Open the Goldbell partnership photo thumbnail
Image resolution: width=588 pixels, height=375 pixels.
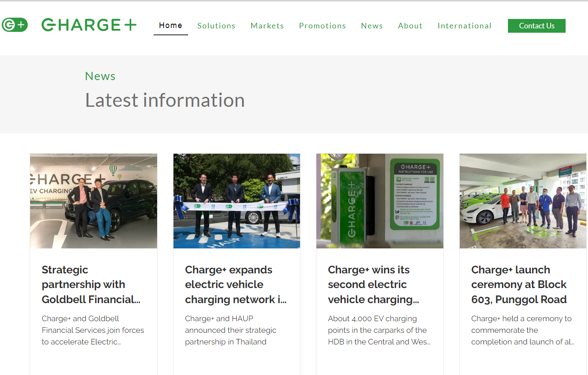pyautogui.click(x=93, y=201)
